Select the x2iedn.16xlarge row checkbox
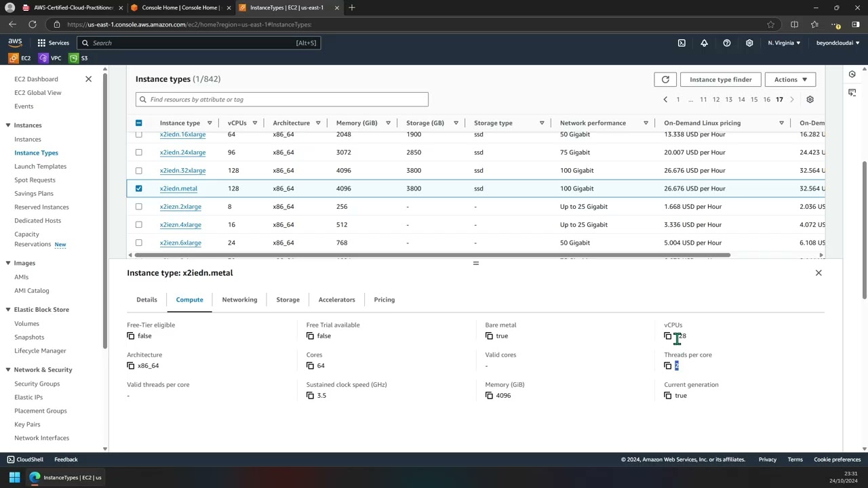Viewport: 868px width, 488px height. pos(138,134)
